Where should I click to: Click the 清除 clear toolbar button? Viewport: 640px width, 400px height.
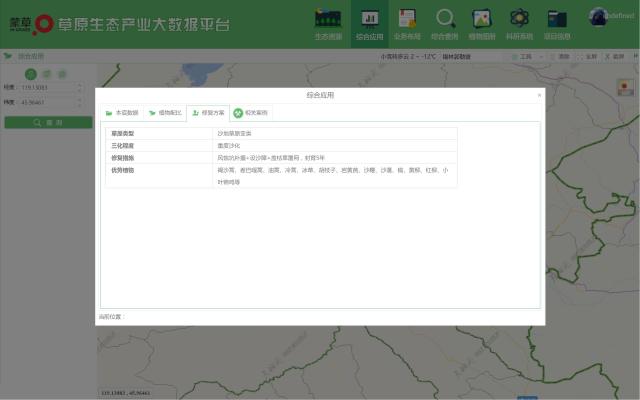coord(562,57)
